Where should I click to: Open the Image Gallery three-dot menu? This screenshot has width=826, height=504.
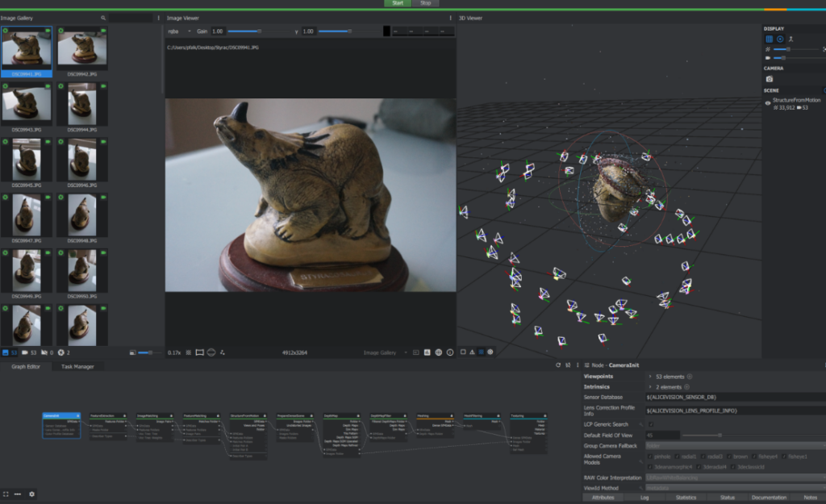pos(159,18)
